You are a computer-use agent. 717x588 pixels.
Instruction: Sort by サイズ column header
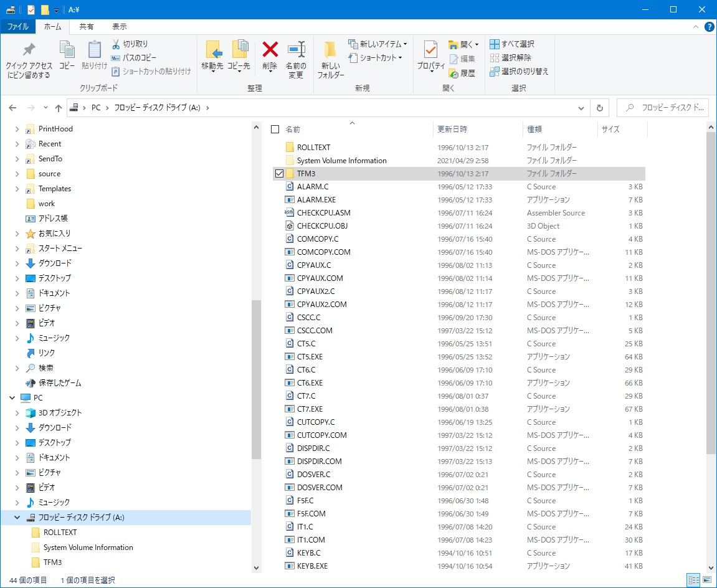click(x=622, y=130)
